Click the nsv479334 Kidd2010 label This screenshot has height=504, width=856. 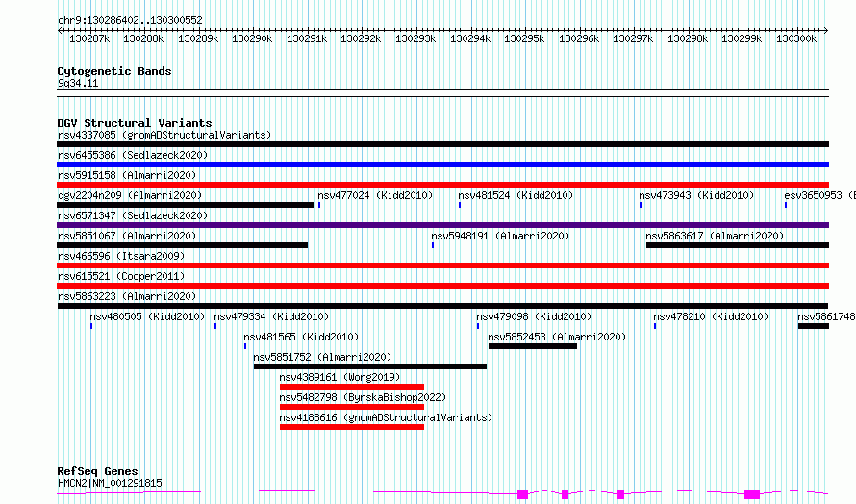[271, 316]
